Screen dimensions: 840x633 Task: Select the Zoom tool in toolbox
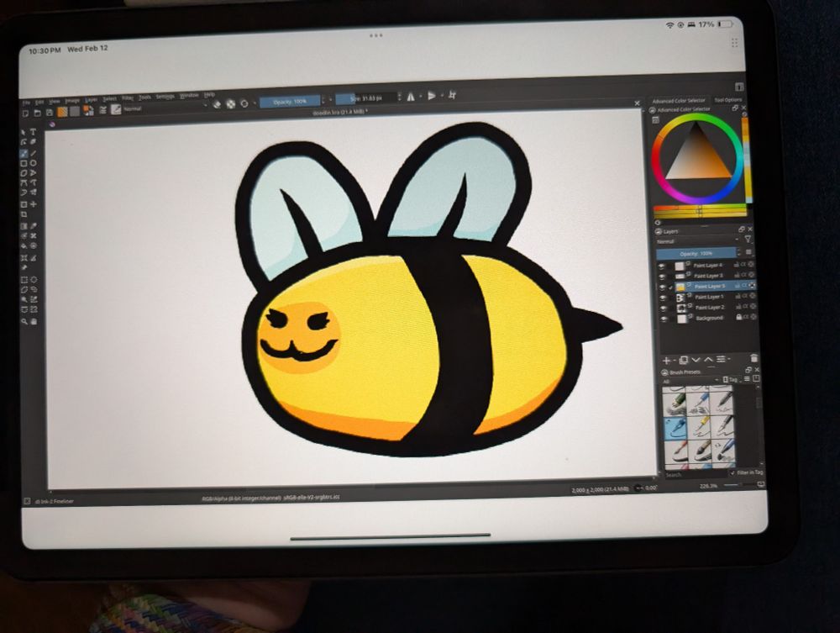24,322
